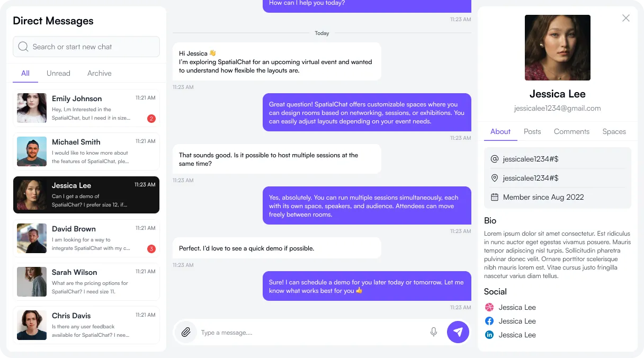Click Jessica Lee's large profile photo
Screen dimensions: 644x358
click(x=558, y=48)
